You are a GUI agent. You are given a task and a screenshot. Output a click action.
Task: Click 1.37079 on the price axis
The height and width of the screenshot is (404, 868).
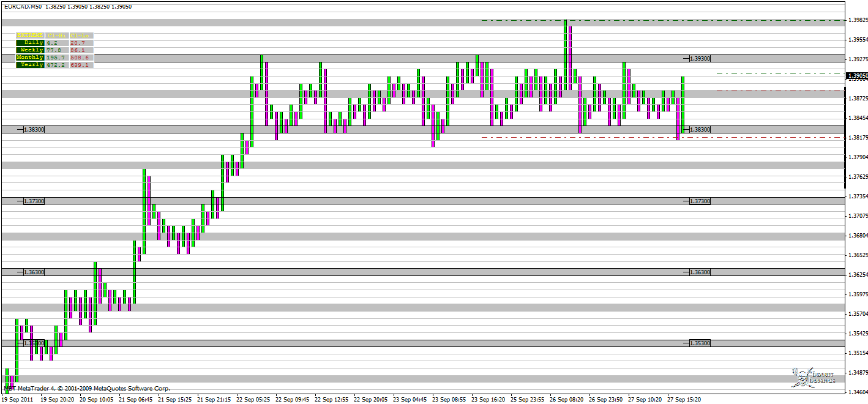858,216
